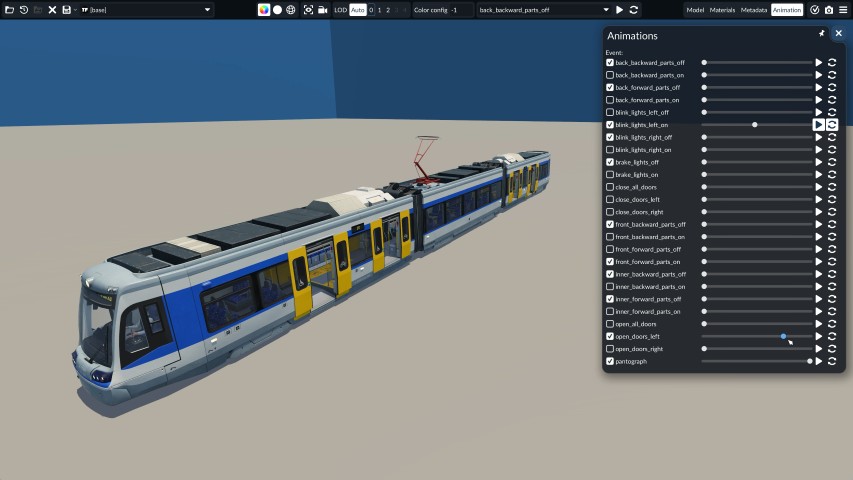
Task: Enable the open_all_doors checkbox
Action: 610,324
